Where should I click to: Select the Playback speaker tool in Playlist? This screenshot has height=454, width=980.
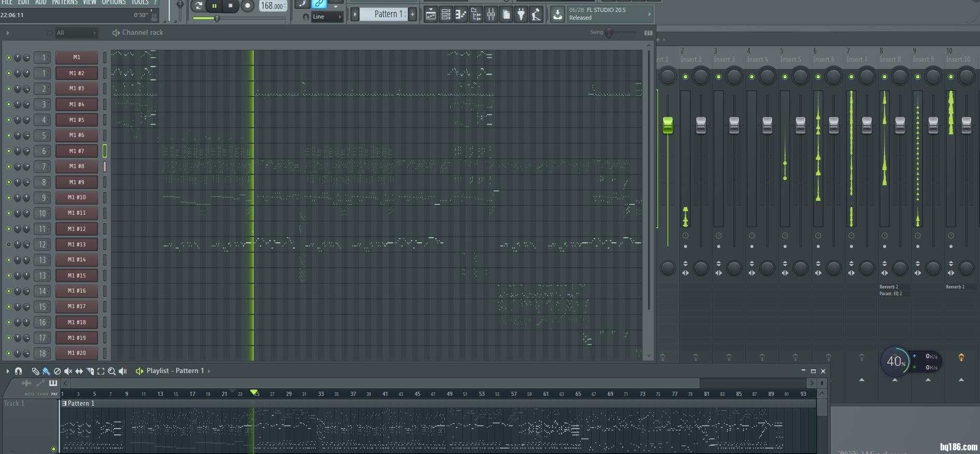pos(123,371)
